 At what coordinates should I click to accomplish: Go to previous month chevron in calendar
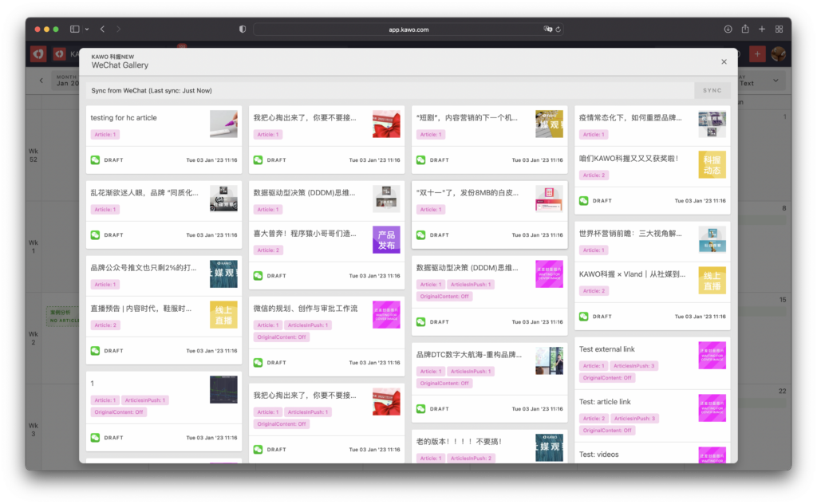[x=41, y=81]
